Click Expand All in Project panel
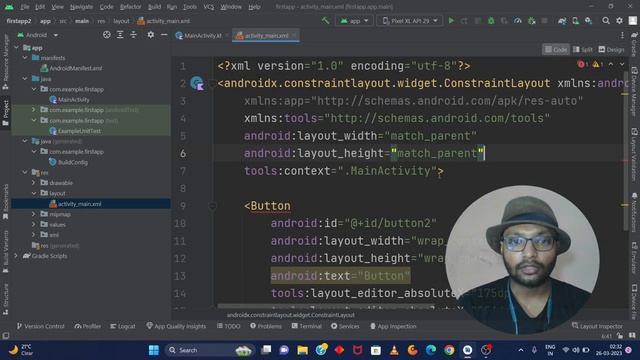Image resolution: width=640 pixels, height=360 pixels. point(120,35)
